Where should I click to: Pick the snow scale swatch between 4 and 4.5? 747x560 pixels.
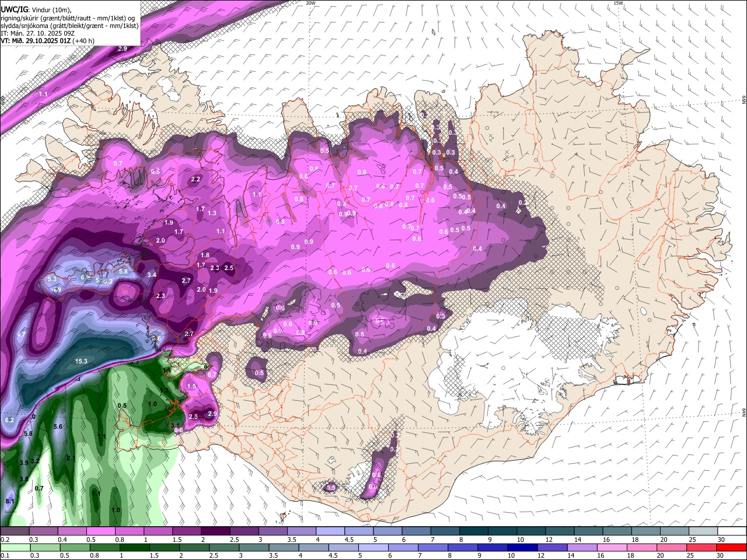pyautogui.click(x=330, y=531)
